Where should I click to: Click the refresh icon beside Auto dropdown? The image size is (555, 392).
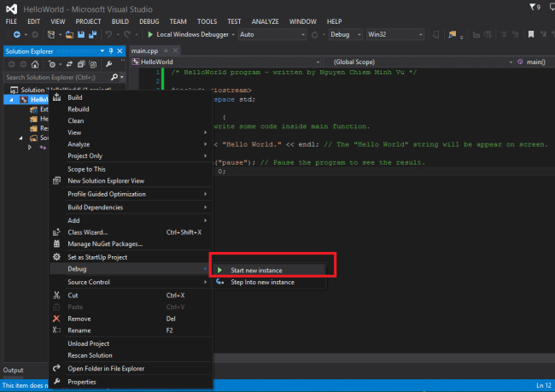(314, 35)
